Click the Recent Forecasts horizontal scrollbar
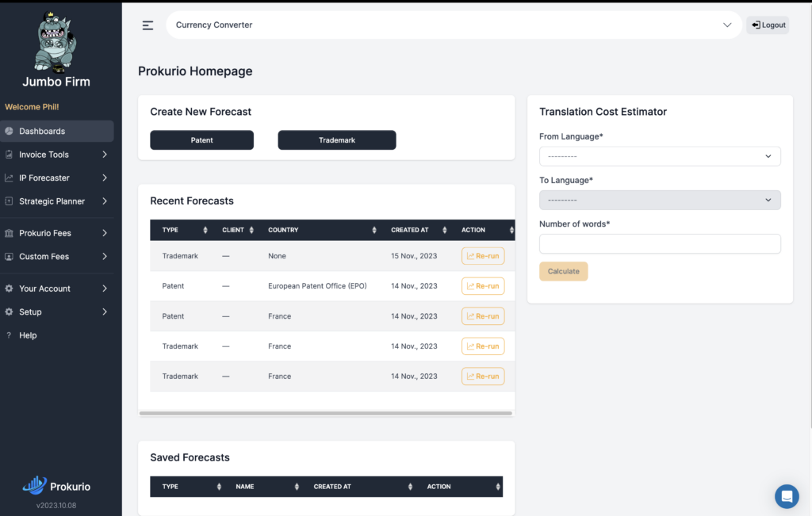The height and width of the screenshot is (516, 812). pyautogui.click(x=326, y=413)
